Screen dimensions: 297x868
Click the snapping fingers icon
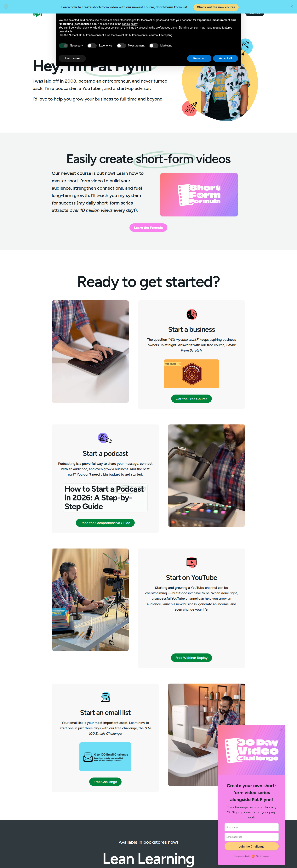245,46
